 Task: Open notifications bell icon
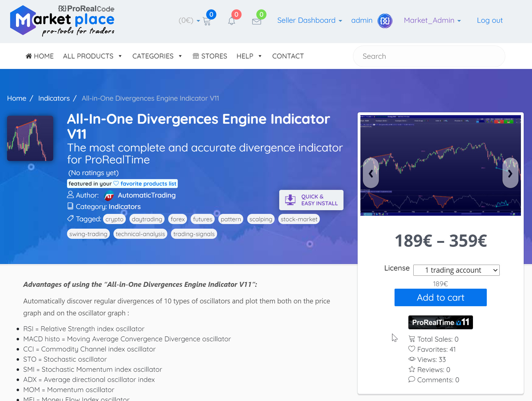coord(232,21)
